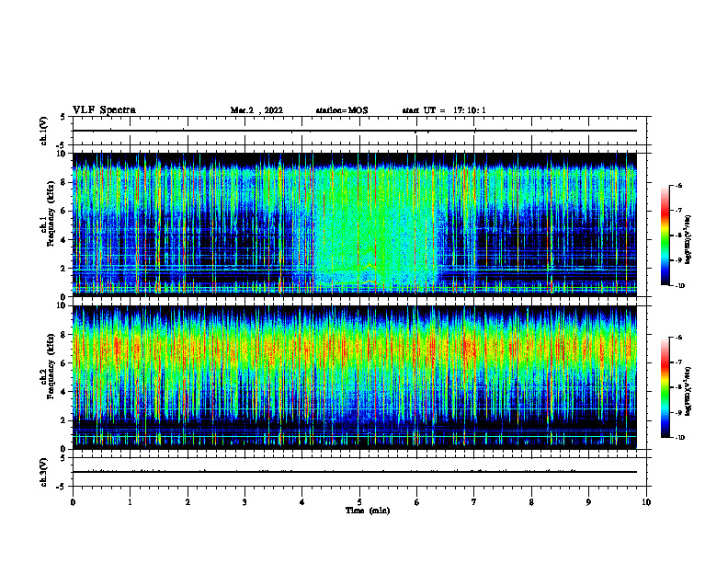
Task: Click the ch.2 spectrogram color scale bar
Action: (665, 387)
